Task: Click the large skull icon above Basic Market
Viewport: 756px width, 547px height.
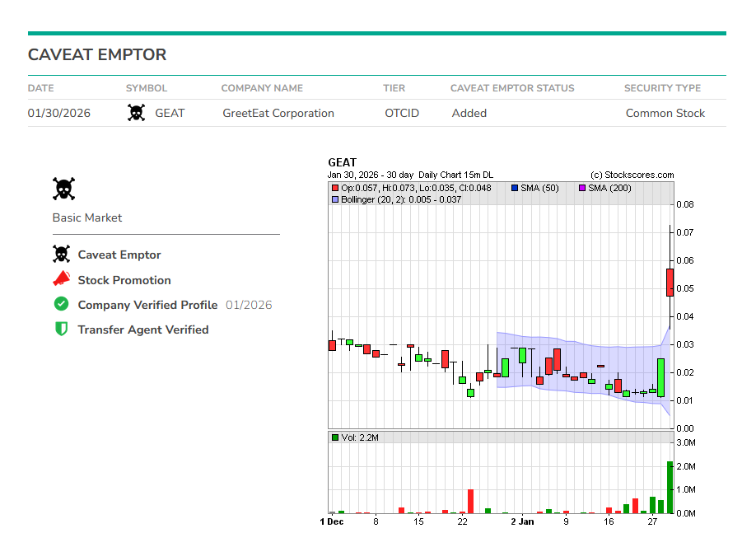Action: 63,189
